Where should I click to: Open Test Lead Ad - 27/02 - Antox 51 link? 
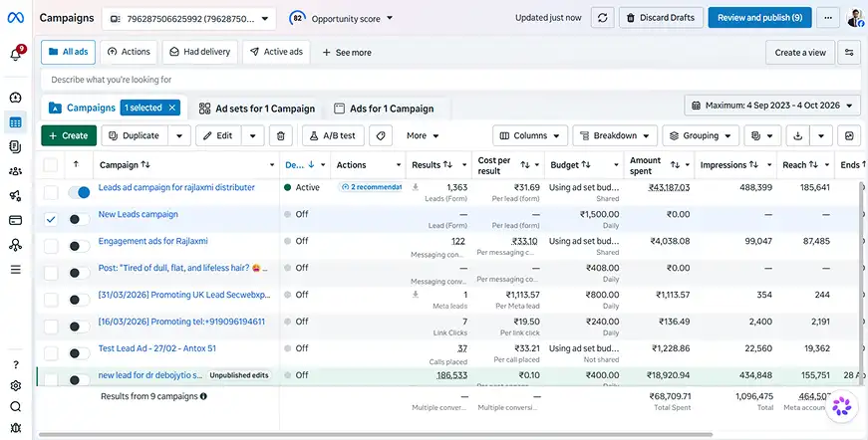[157, 348]
